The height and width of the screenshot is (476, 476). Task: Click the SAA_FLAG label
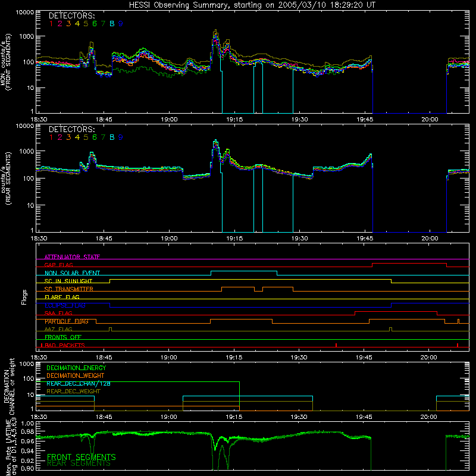[58, 313]
